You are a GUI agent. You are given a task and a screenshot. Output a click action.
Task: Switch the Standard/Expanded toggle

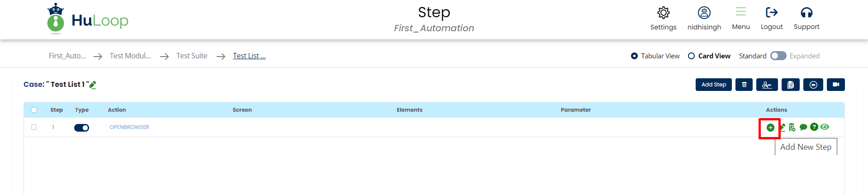(x=778, y=56)
